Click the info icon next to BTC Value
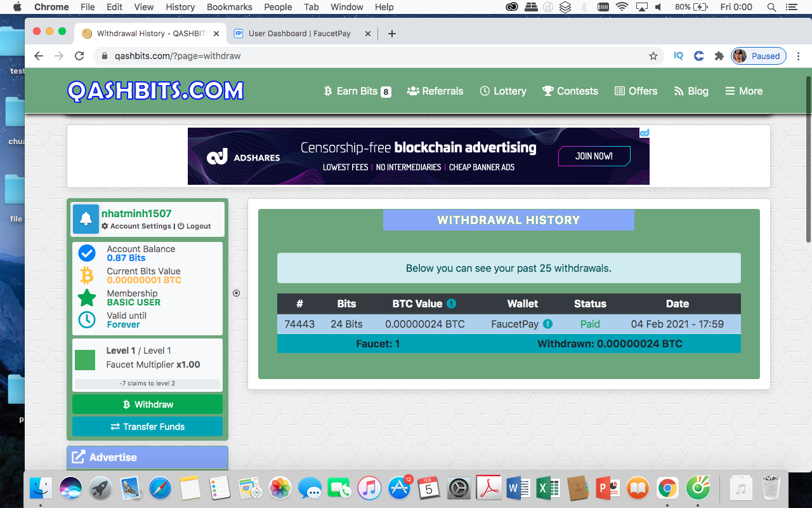Image resolution: width=812 pixels, height=508 pixels. (x=451, y=304)
